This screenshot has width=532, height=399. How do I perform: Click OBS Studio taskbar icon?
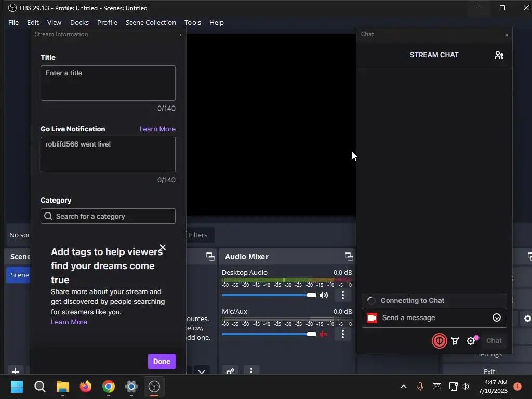pyautogui.click(x=154, y=387)
